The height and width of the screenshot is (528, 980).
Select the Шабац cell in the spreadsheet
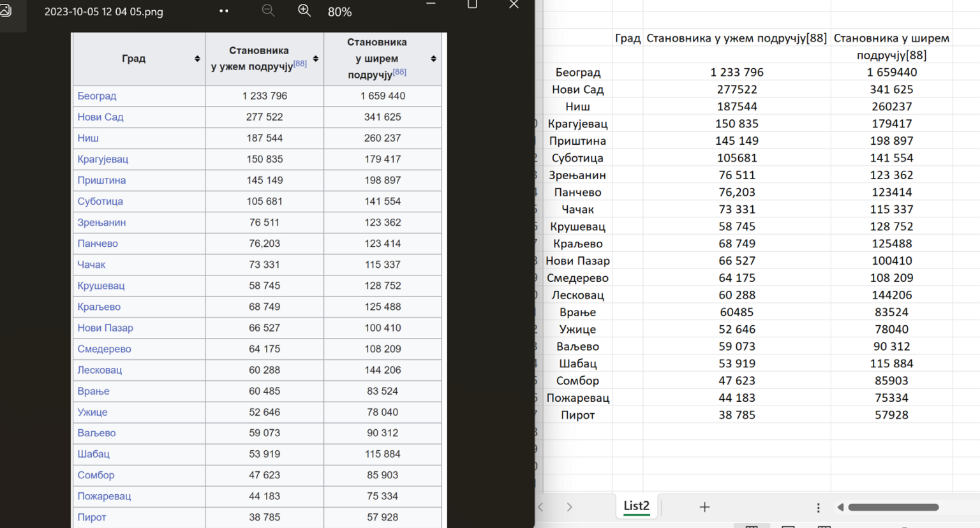[x=578, y=363]
